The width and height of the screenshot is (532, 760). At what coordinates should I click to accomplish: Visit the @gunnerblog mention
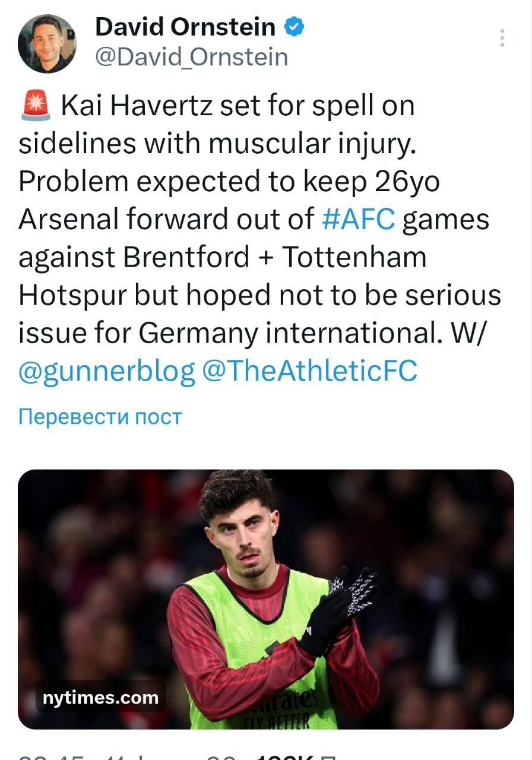(107, 372)
